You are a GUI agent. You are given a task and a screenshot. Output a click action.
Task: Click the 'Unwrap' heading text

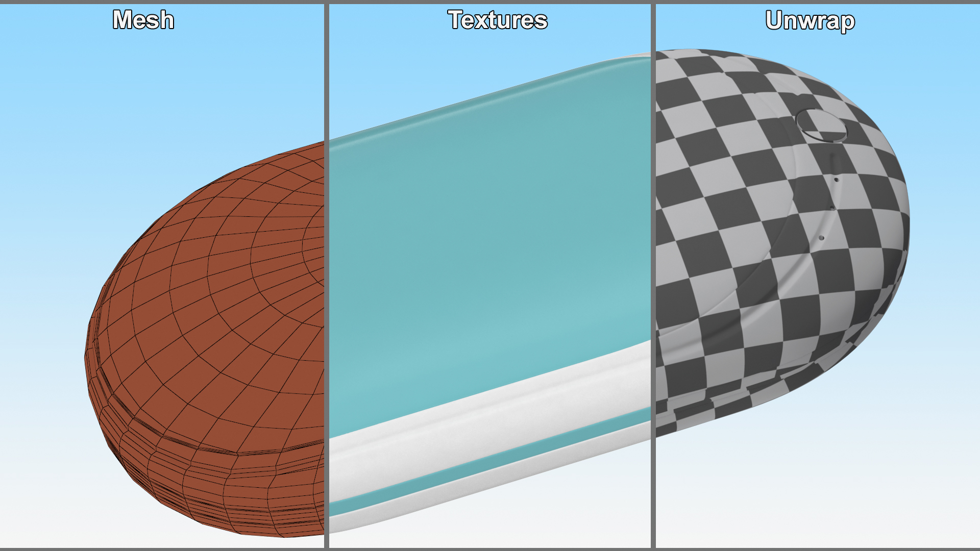tap(810, 21)
